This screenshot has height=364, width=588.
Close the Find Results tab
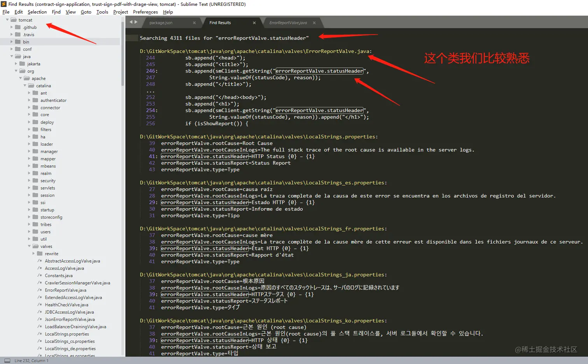pos(254,23)
